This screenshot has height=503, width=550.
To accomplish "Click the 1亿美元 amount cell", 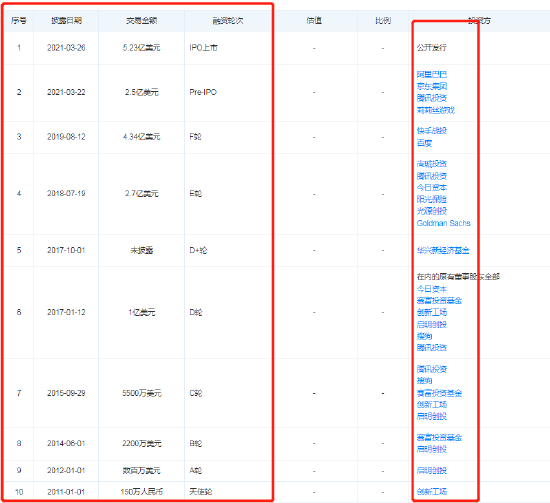I will tap(142, 312).
